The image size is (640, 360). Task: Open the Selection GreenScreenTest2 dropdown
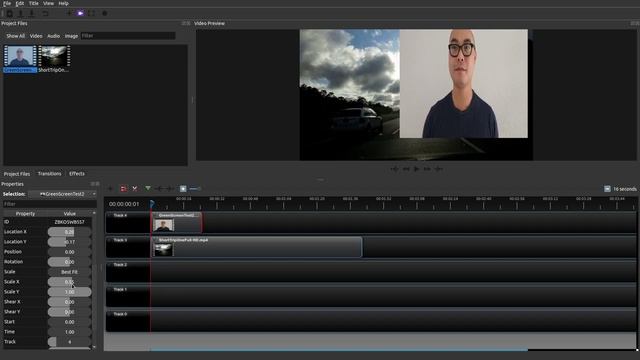pos(63,194)
